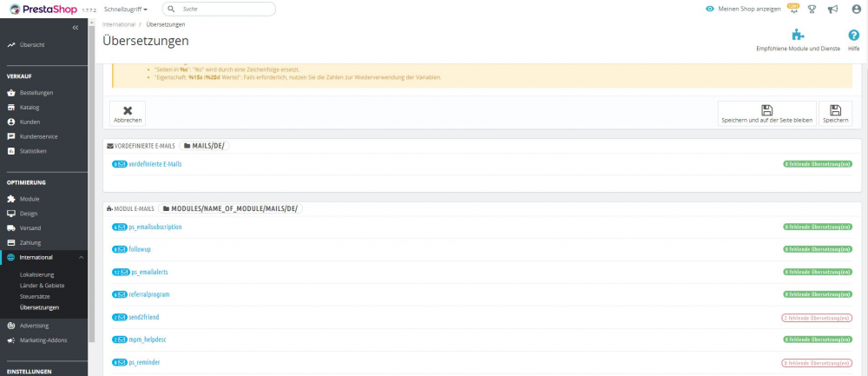
Task: Click the sidebar vertical scrollbar
Action: tap(91, 182)
